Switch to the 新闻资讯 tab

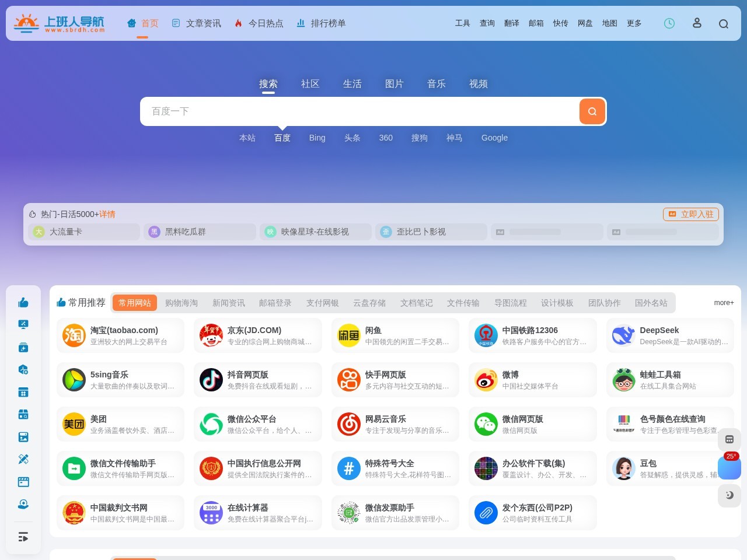click(x=229, y=303)
